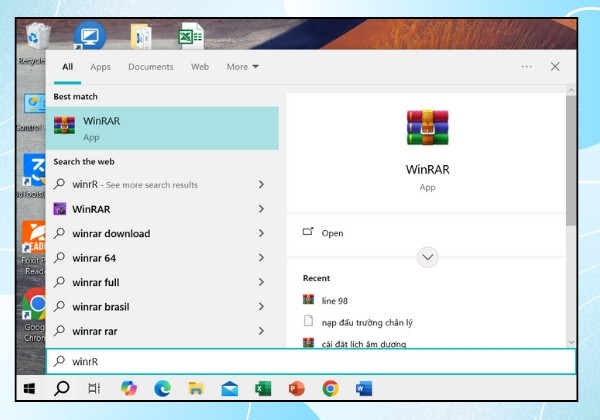600x420 pixels.
Task: Open Google Chrome from the taskbar
Action: tap(330, 389)
